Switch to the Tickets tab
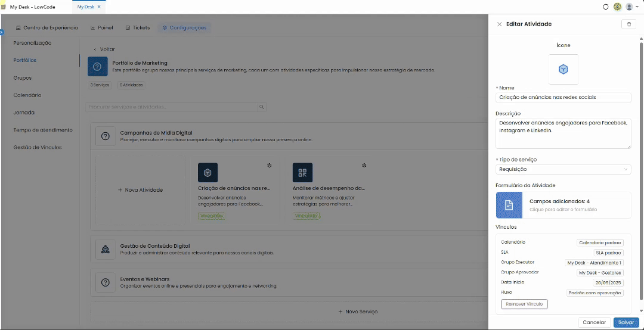 (138, 27)
